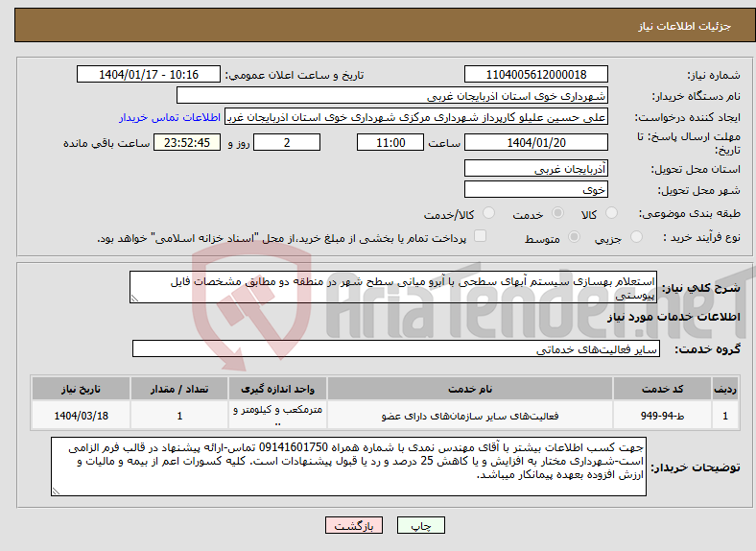Viewport: 756px width, 551px height.
Task: Click the بازگشت (back) button
Action: (x=354, y=525)
